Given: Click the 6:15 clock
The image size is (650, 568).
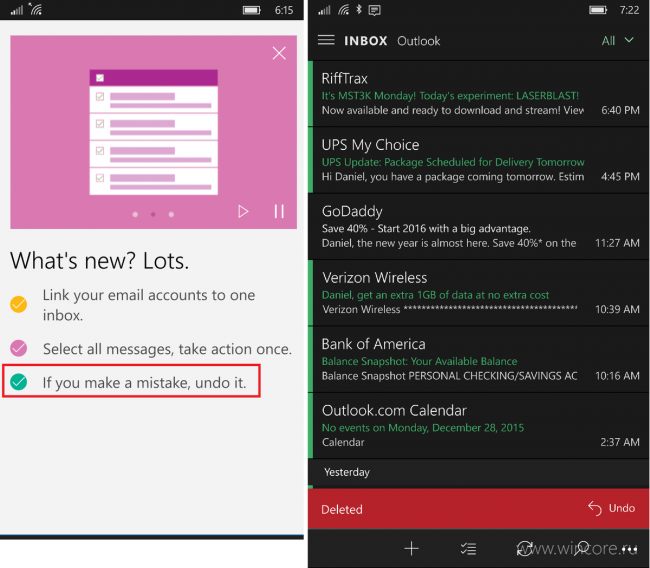Looking at the screenshot, I should click(284, 10).
